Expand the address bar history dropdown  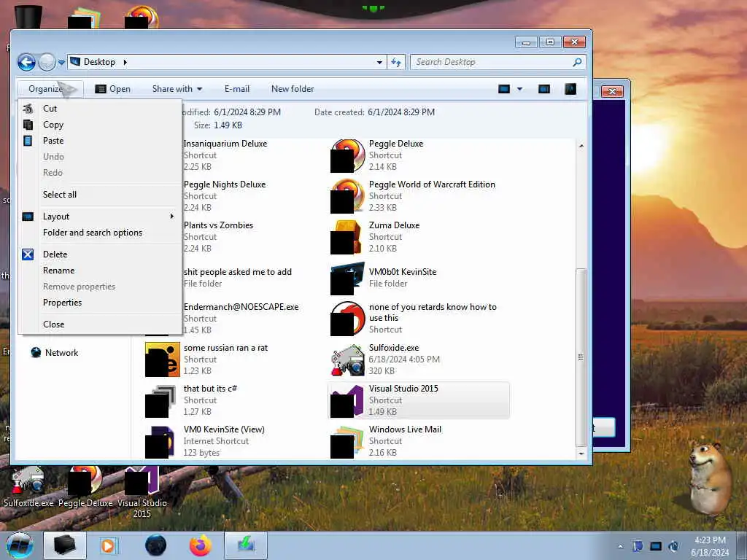[x=379, y=63]
